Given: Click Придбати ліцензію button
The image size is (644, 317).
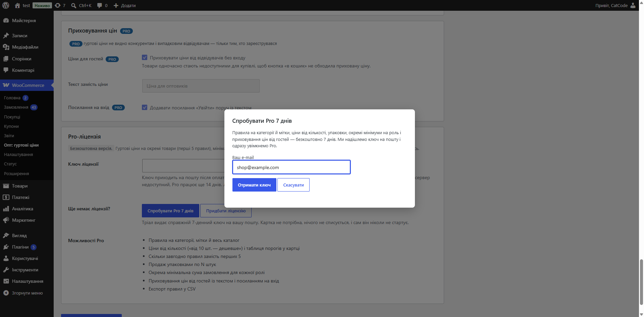Looking at the screenshot, I should tap(226, 211).
